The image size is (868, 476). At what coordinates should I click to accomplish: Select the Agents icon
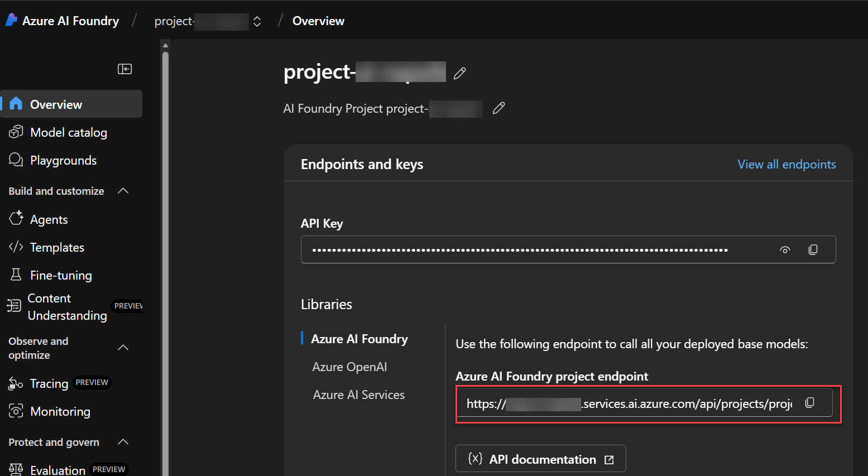(x=17, y=219)
